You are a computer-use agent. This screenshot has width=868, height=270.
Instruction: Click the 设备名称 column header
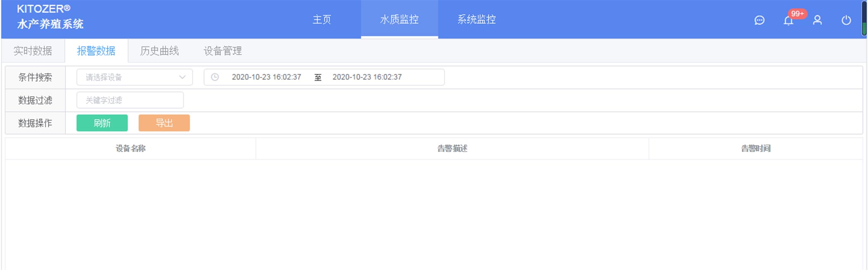pos(131,148)
